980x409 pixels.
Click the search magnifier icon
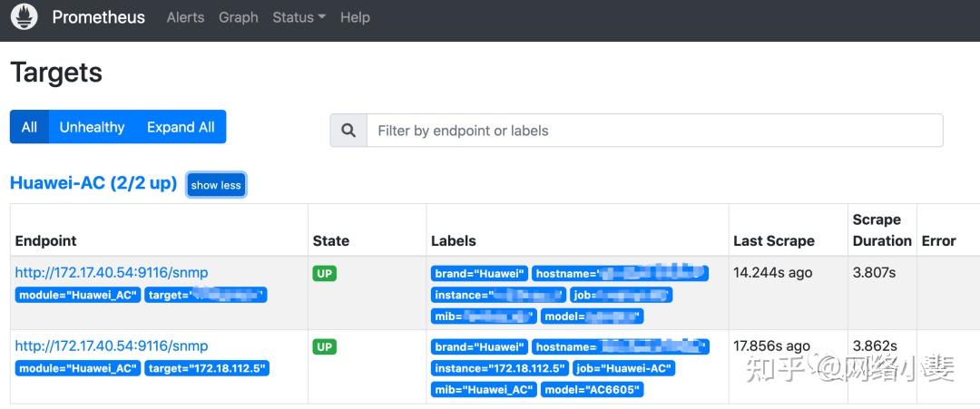[x=348, y=131]
